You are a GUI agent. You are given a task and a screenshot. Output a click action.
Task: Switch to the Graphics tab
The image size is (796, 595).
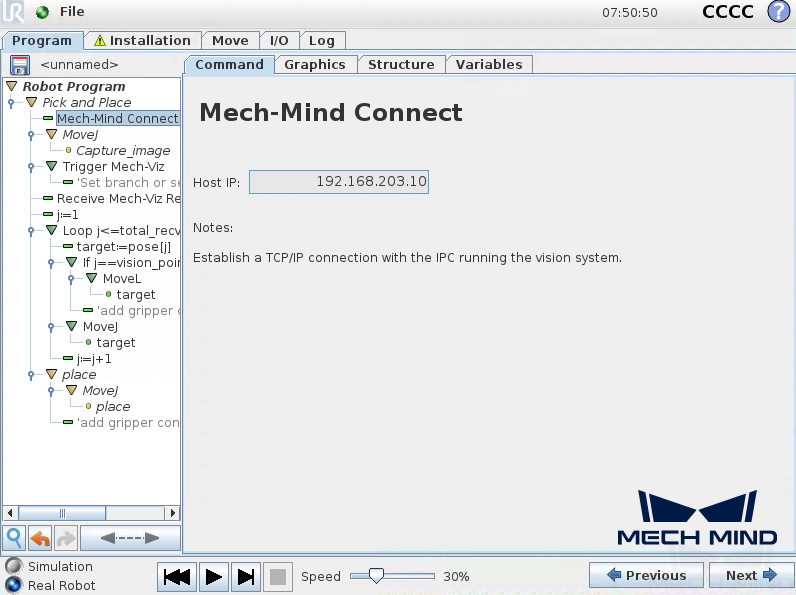315,64
